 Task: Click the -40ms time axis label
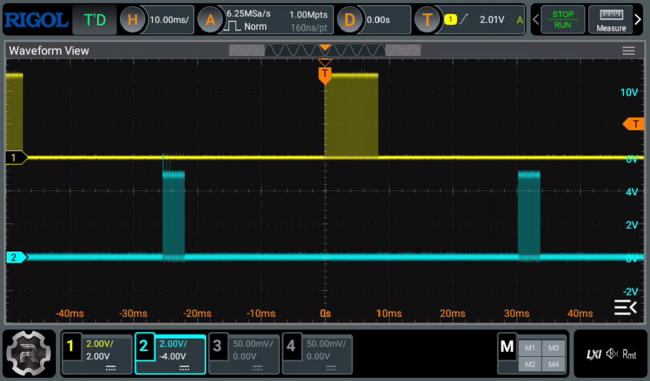click(69, 313)
